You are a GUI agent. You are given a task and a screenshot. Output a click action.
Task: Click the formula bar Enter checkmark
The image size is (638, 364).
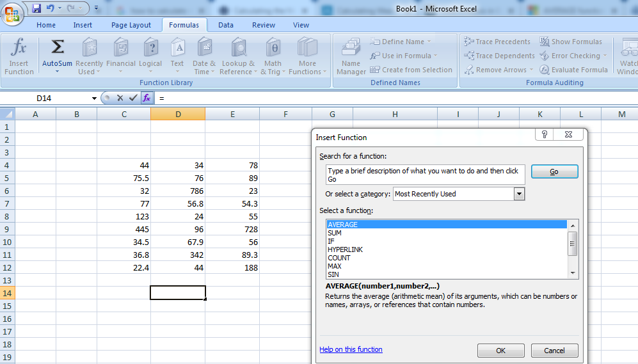tap(133, 98)
